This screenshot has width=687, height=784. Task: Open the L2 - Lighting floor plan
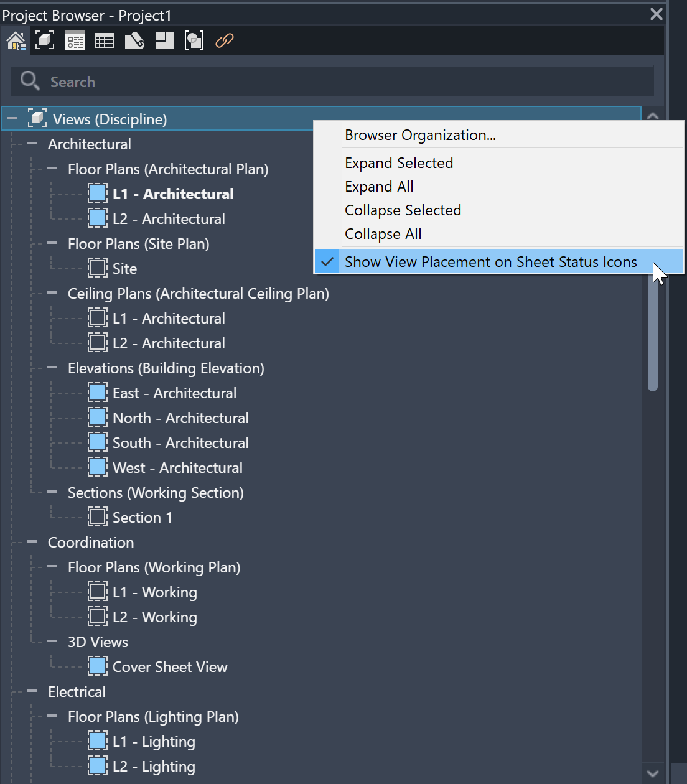[153, 766]
